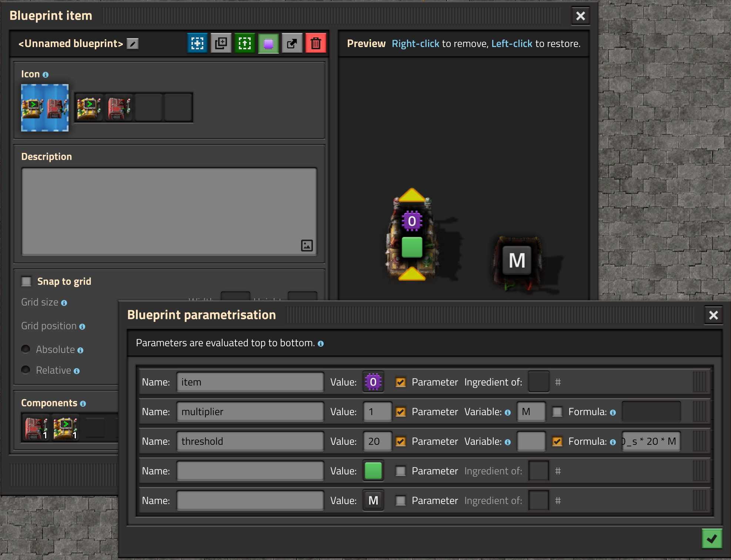Select new contents using the blue selection icon

197,43
